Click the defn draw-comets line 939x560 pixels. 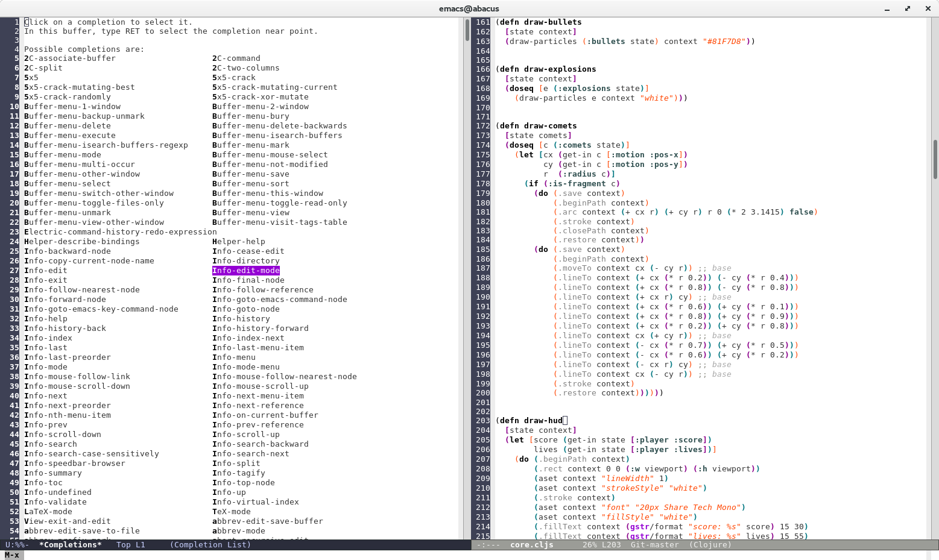536,126
